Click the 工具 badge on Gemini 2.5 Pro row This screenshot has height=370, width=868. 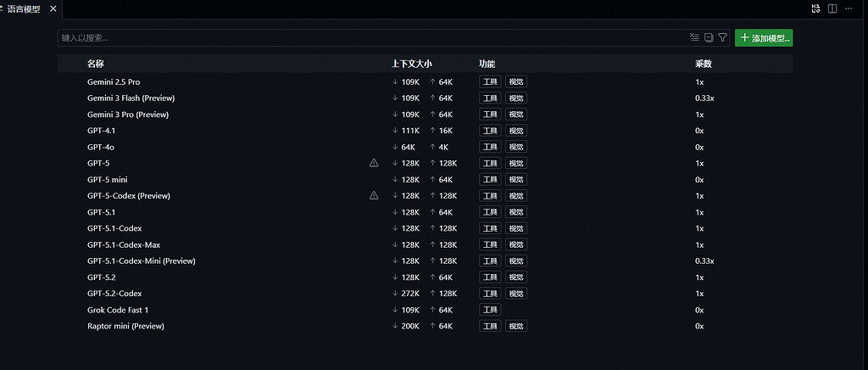(490, 82)
